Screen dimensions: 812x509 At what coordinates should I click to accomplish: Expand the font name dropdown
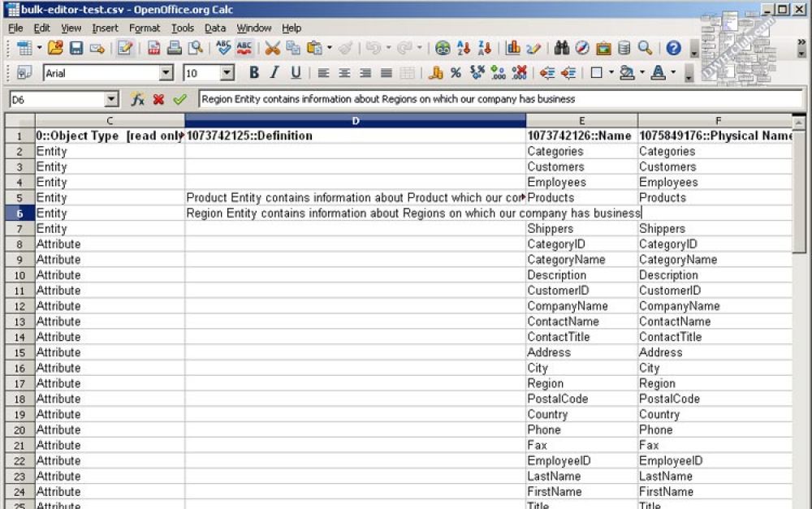coord(166,73)
